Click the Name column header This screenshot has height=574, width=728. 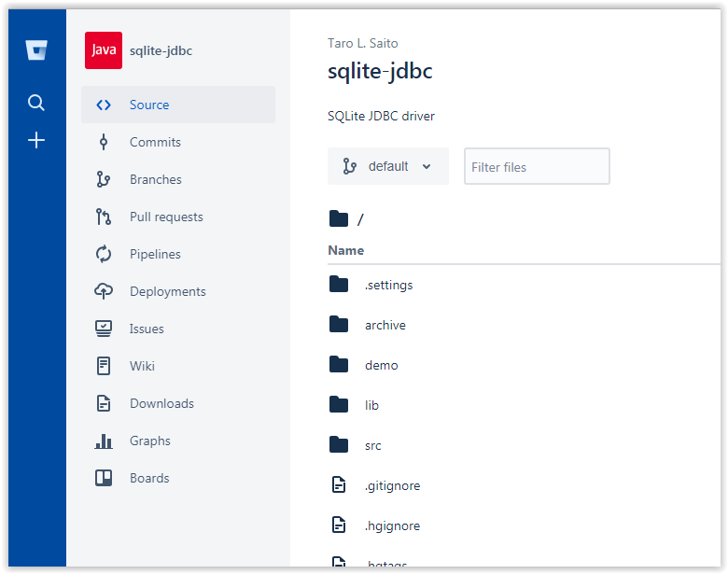click(x=346, y=250)
